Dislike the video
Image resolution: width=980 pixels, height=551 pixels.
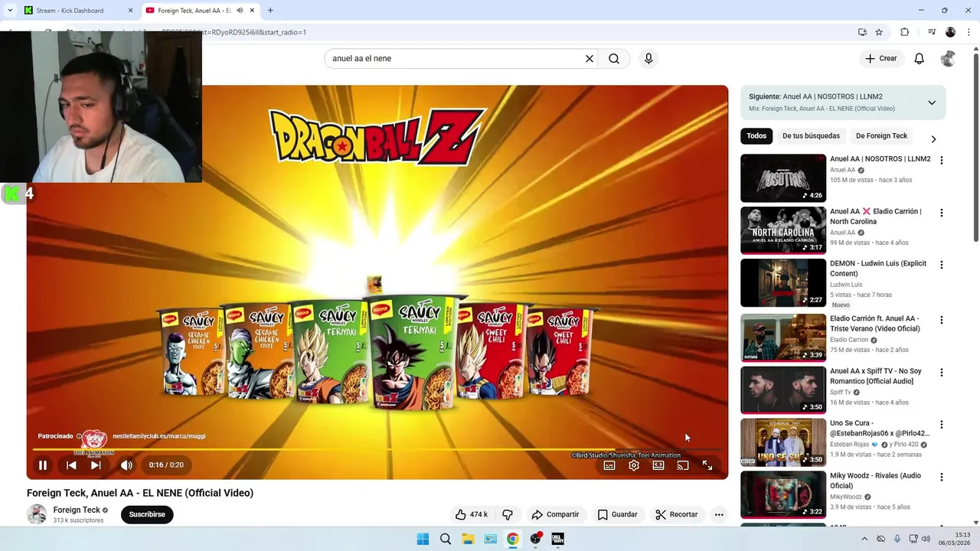click(x=507, y=514)
